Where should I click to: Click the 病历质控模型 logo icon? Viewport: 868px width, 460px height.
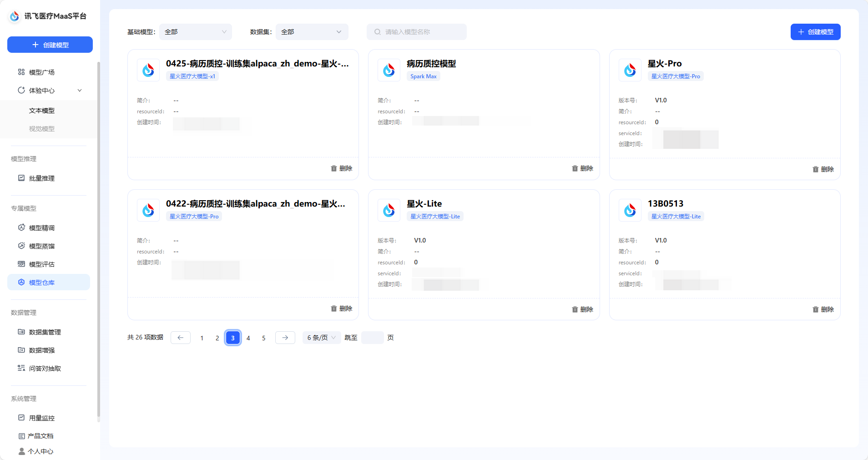coord(389,70)
